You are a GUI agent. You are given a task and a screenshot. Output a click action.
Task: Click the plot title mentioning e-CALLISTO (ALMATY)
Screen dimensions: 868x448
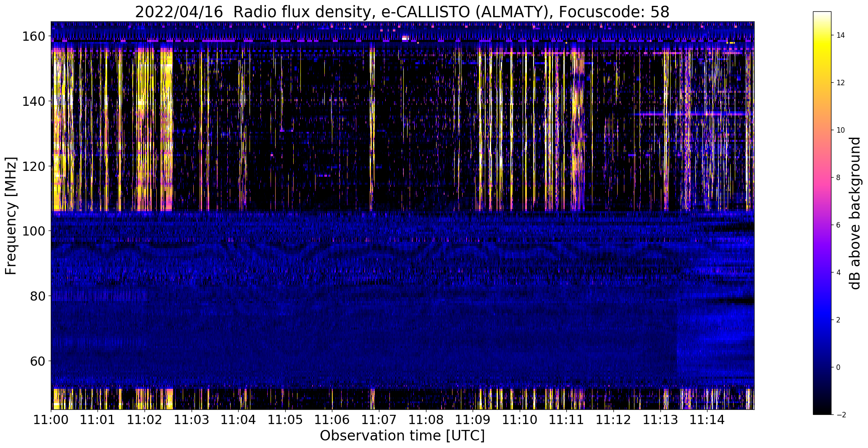402,12
